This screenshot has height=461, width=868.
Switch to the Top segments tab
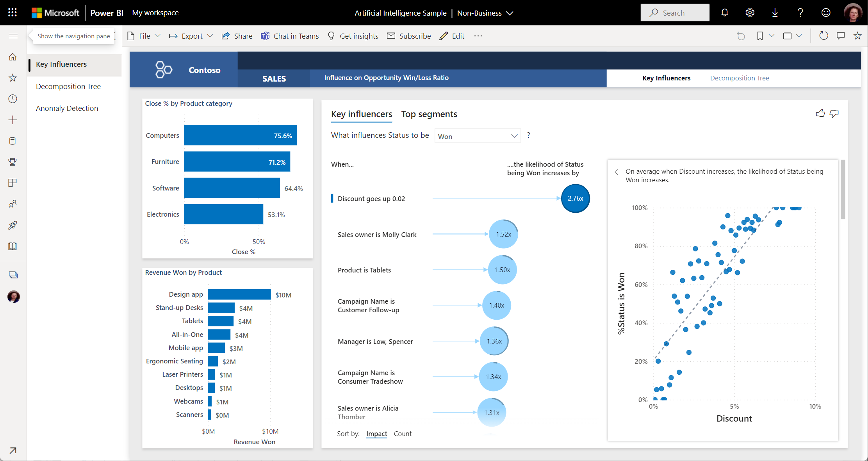pos(429,114)
